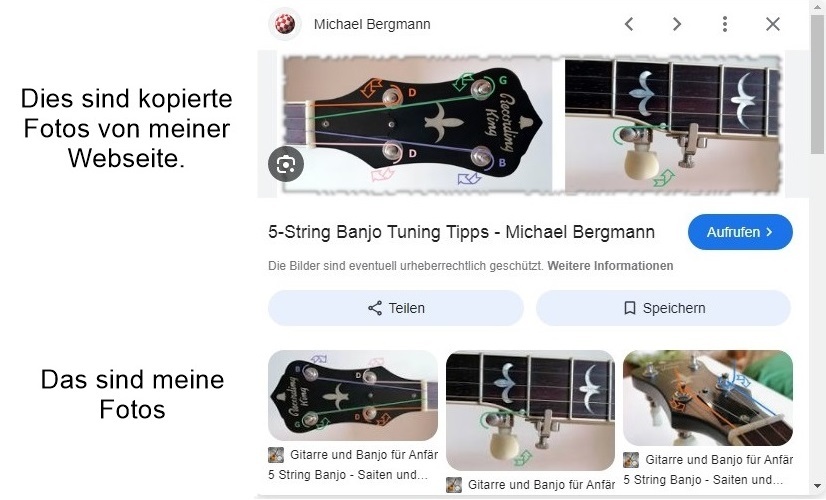Select the Recording King headstock thumbnail
826x500 pixels.
[353, 395]
